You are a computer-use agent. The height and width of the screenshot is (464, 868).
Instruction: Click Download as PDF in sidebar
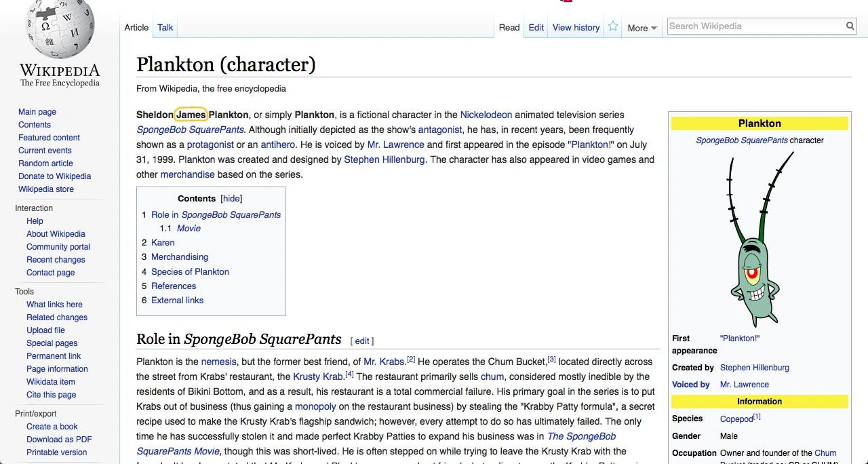[x=59, y=440]
